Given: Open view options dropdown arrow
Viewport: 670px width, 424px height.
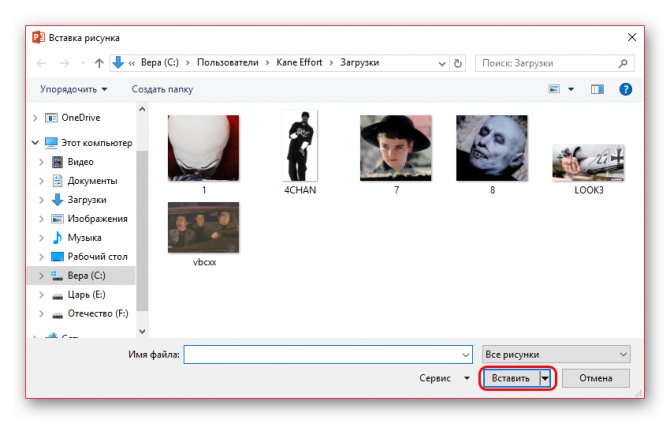Looking at the screenshot, I should [x=571, y=89].
